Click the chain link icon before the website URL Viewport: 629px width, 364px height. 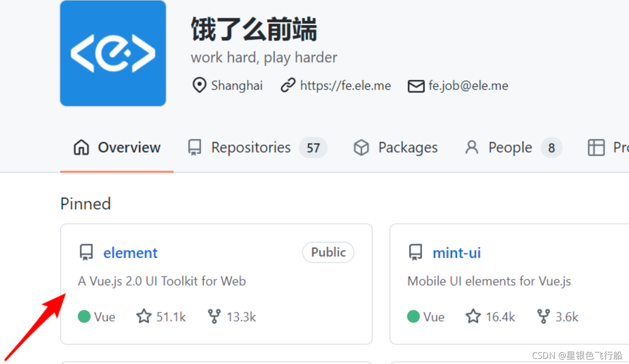[x=288, y=85]
